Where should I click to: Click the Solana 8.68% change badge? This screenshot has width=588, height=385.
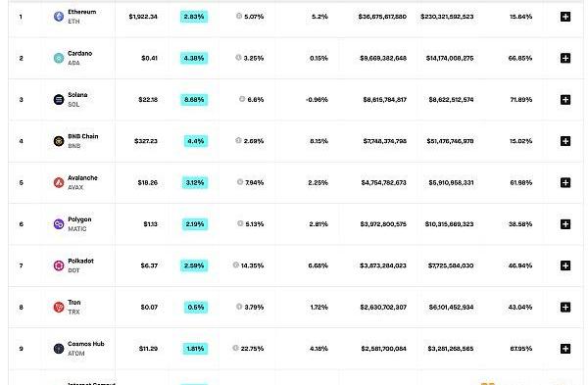[x=194, y=100]
